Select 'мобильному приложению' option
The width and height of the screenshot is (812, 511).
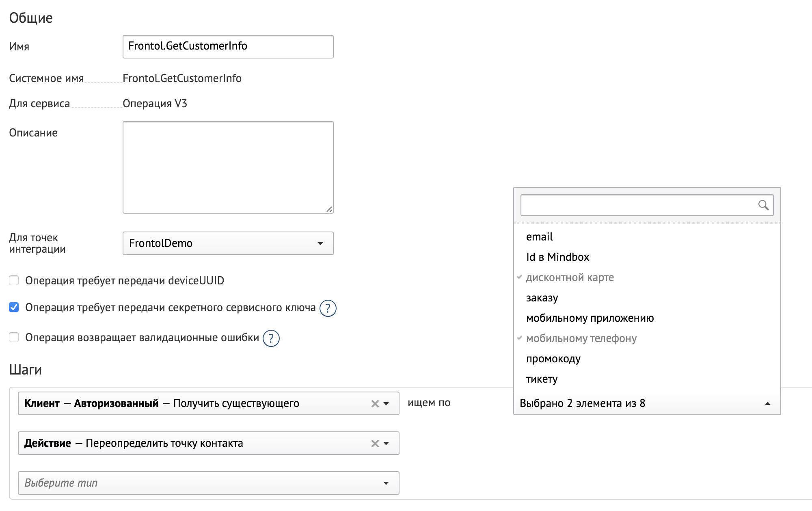pos(647,318)
